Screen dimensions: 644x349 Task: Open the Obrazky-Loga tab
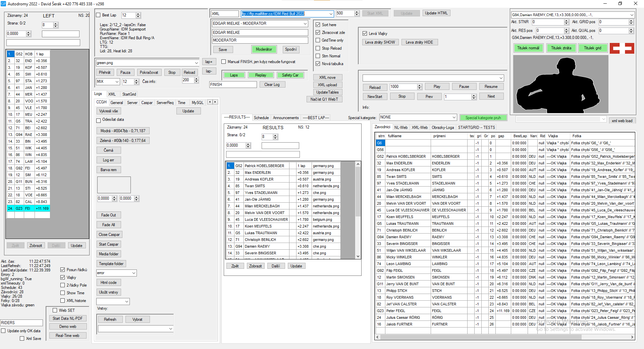(443, 128)
